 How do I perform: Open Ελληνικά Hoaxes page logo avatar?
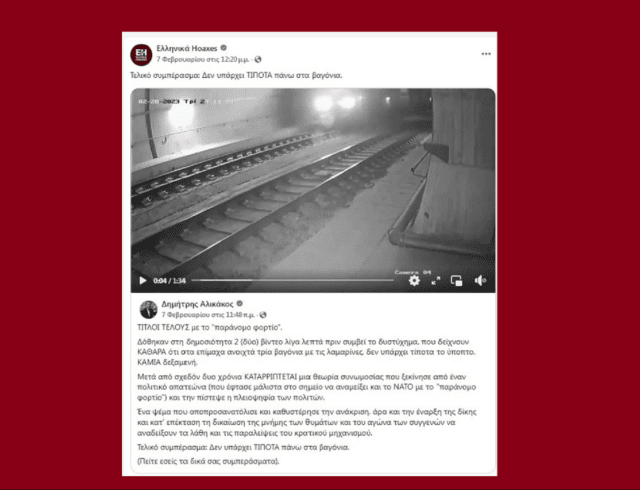pos(141,54)
